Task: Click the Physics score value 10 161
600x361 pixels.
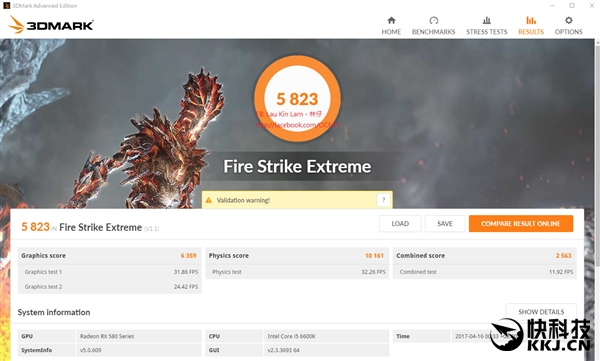Action: 374,255
